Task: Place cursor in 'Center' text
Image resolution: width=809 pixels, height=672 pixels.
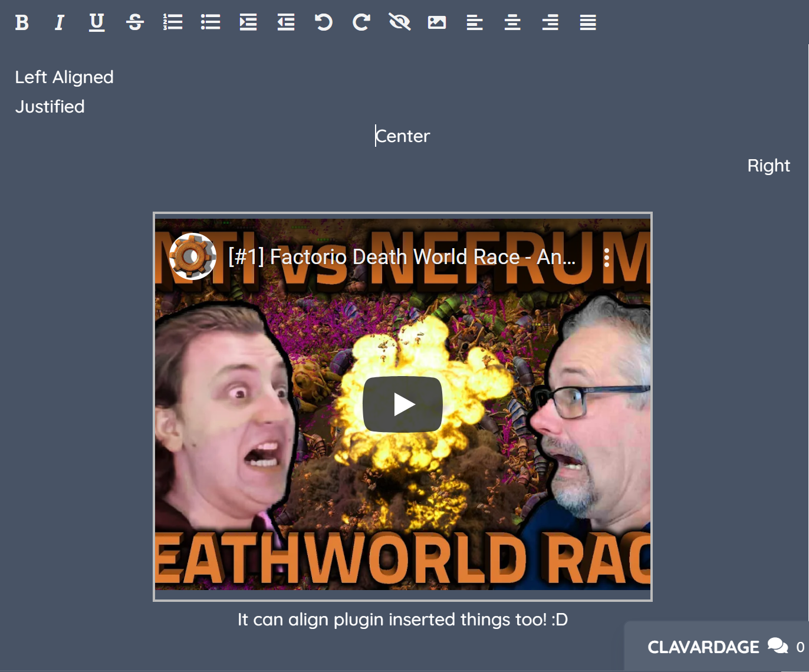Action: coord(403,136)
